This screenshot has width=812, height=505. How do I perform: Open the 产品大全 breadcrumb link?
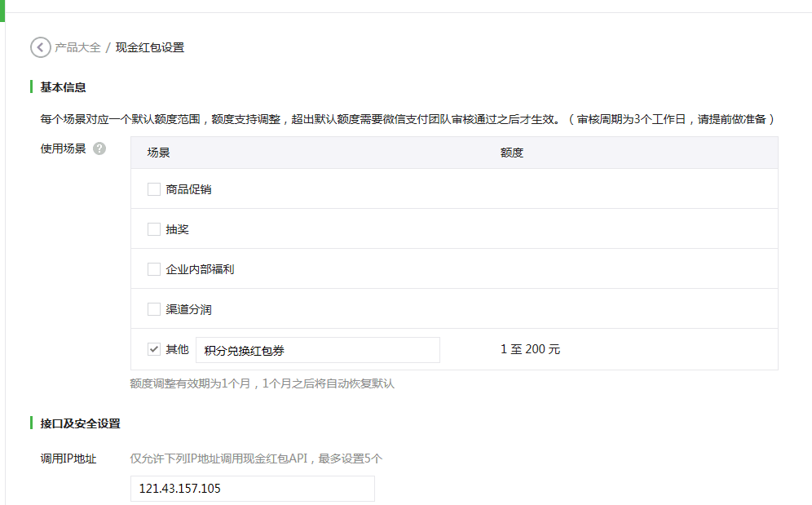pyautogui.click(x=77, y=47)
